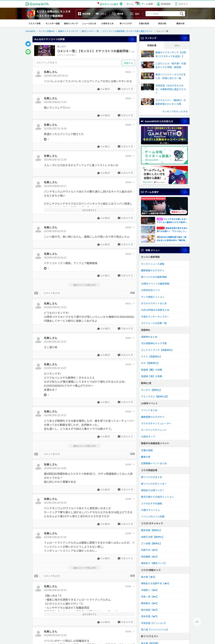Viewport: 215px width, 644px height.
Task: Share page via Twitter icon
Action: (x=28, y=44)
